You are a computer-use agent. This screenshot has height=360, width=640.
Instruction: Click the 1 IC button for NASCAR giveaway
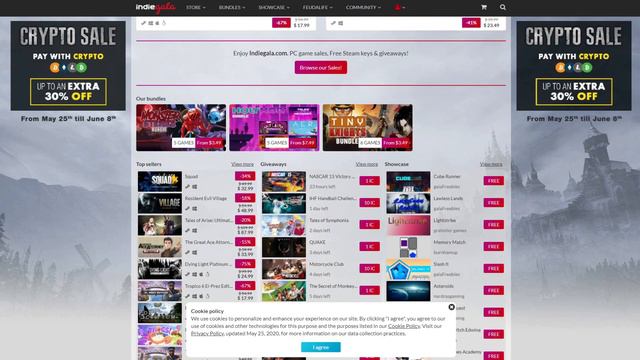pos(369,181)
